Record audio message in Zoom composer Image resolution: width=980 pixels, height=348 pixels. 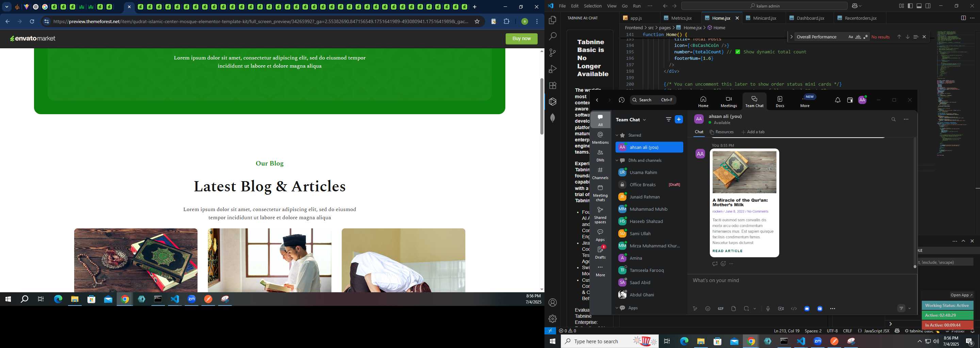pyautogui.click(x=768, y=309)
